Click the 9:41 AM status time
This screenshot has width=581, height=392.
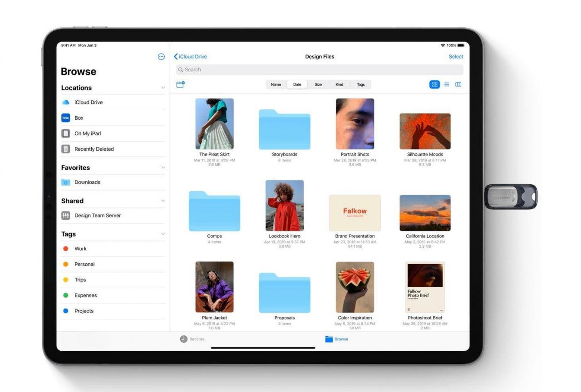[x=68, y=45]
